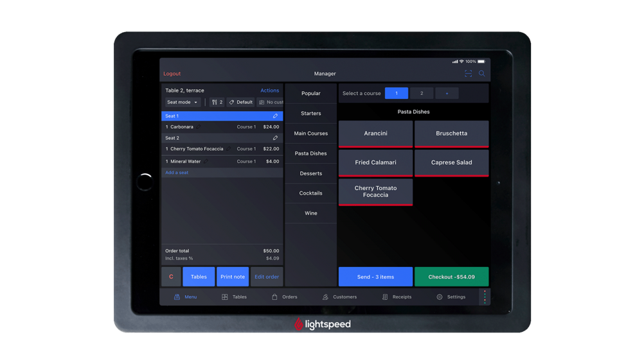Open search with the magnifier icon
The image size is (644, 364).
pyautogui.click(x=482, y=74)
